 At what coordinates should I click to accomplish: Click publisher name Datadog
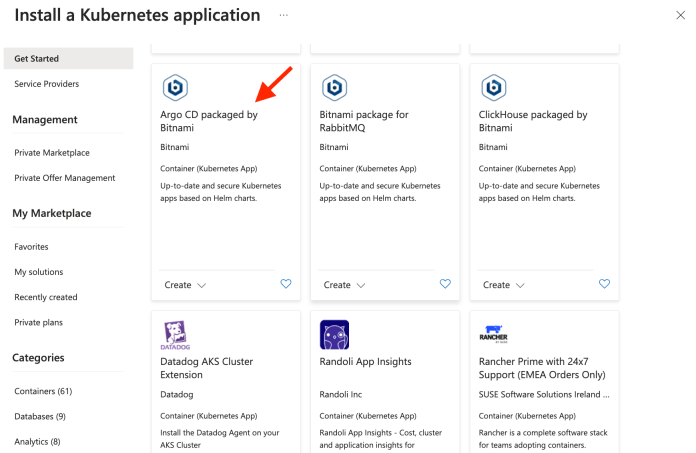click(x=177, y=394)
